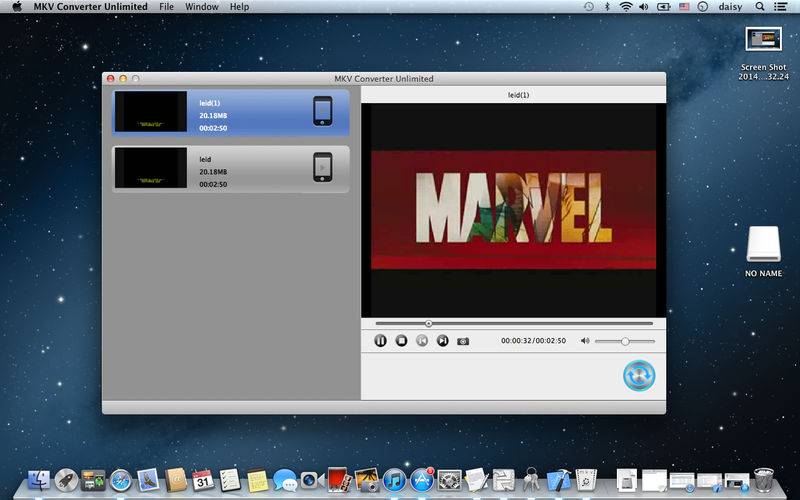Screen dimensions: 800x500
Task: Open system volume menu bar icon
Action: pyautogui.click(x=644, y=7)
